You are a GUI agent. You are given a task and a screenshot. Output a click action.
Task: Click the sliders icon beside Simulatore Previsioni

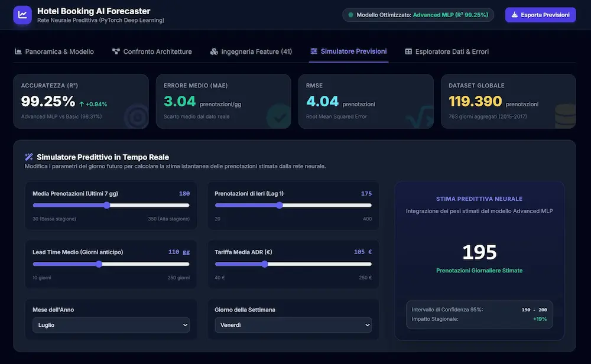314,51
